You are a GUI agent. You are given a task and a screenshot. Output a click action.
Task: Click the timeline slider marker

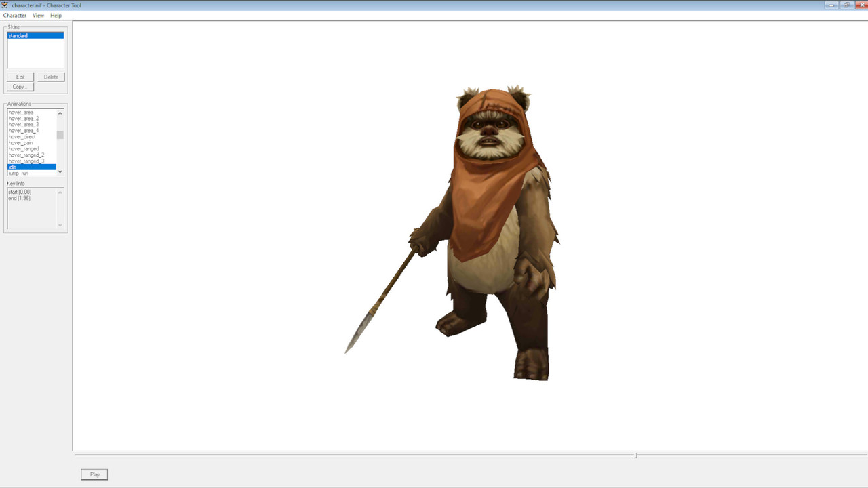635,455
